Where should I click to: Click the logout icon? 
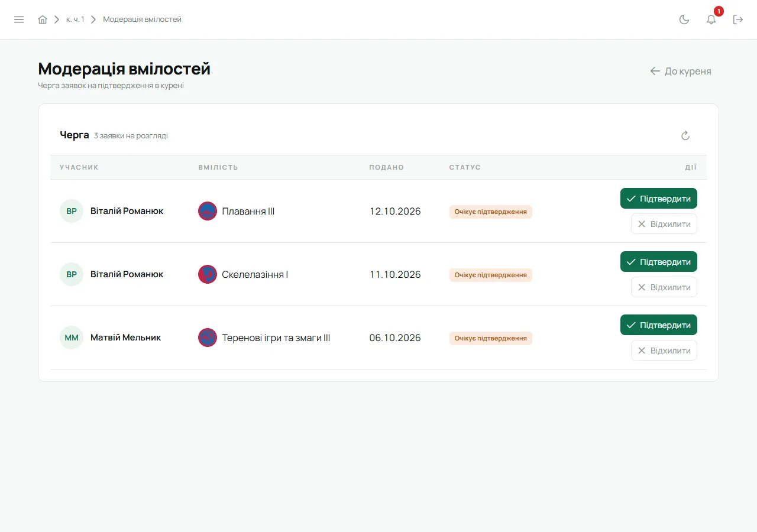click(x=738, y=20)
